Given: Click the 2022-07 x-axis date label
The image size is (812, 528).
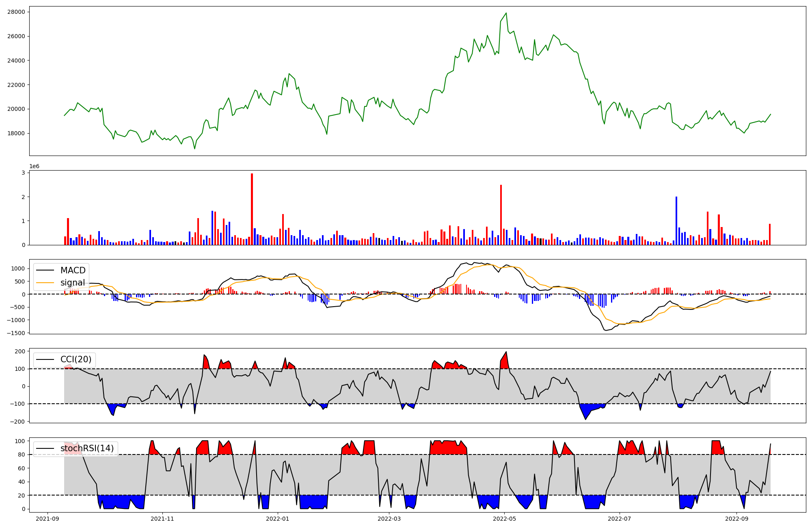Looking at the screenshot, I should pos(620,518).
